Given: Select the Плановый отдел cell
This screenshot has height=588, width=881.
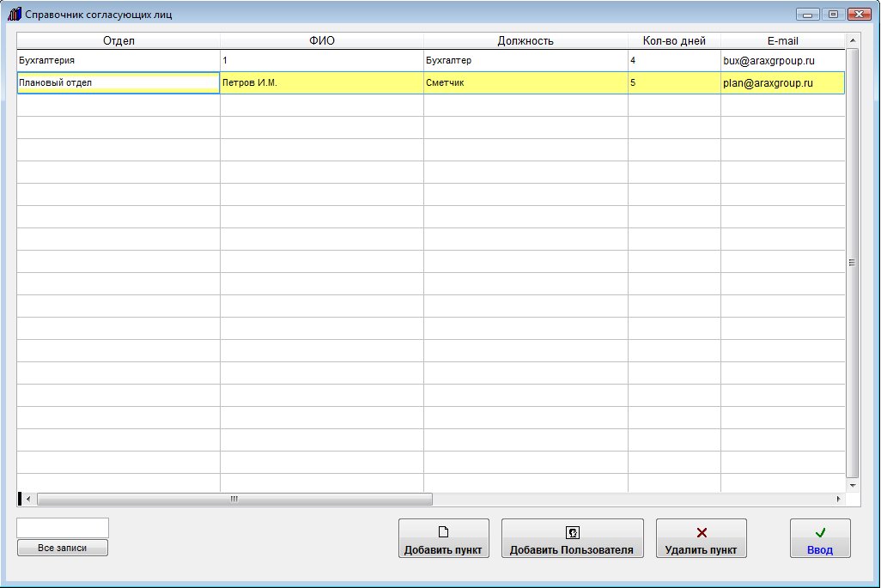Looking at the screenshot, I should click(x=118, y=82).
